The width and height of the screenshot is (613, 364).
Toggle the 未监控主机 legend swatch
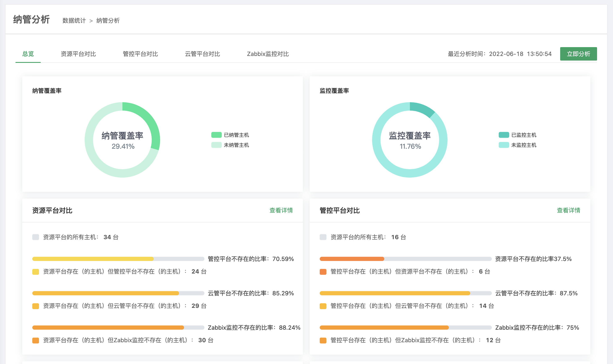[x=504, y=145]
